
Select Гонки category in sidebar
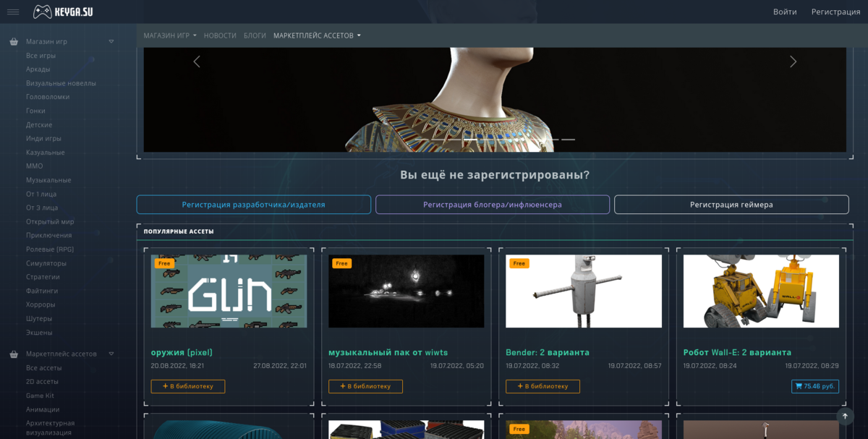35,111
